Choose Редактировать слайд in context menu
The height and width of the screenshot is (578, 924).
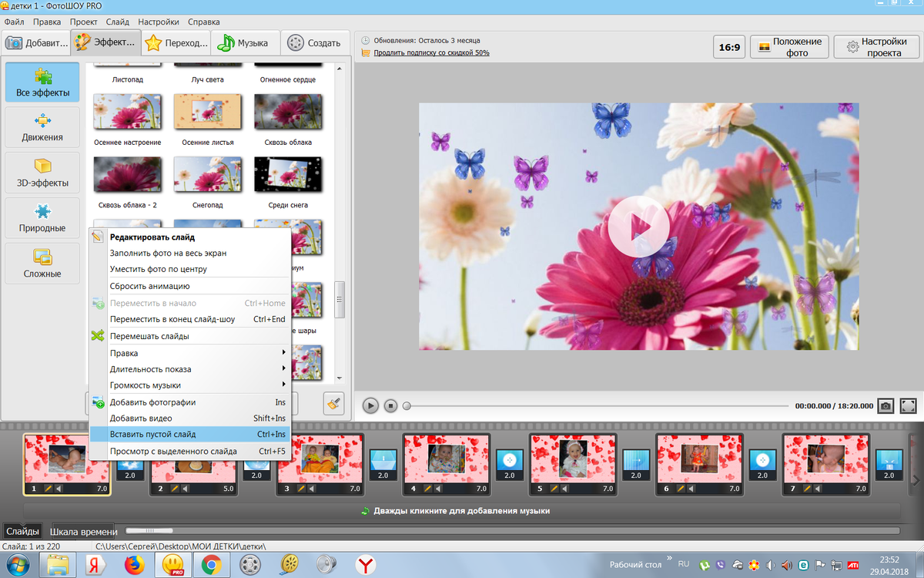[189, 237]
